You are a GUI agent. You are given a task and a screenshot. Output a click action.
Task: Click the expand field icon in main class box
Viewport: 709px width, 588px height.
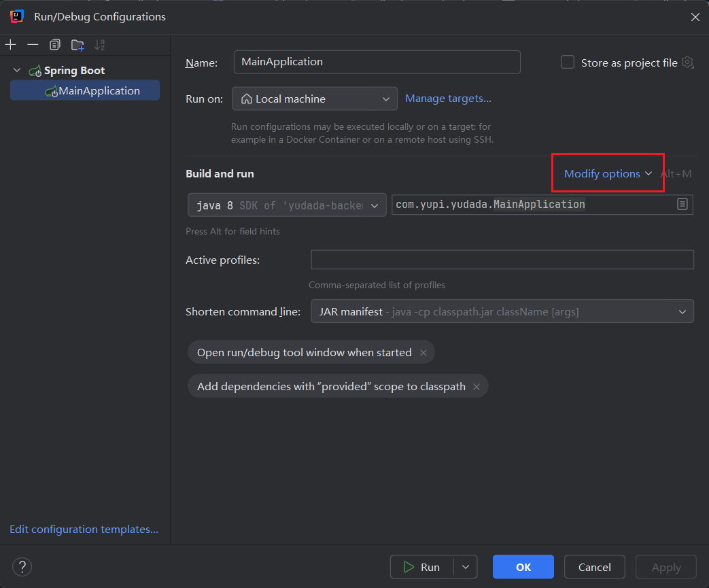pos(682,204)
